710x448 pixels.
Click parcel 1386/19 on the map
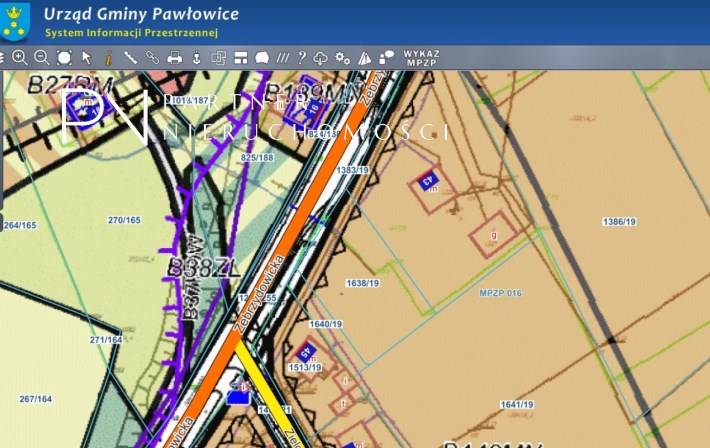[x=619, y=221]
